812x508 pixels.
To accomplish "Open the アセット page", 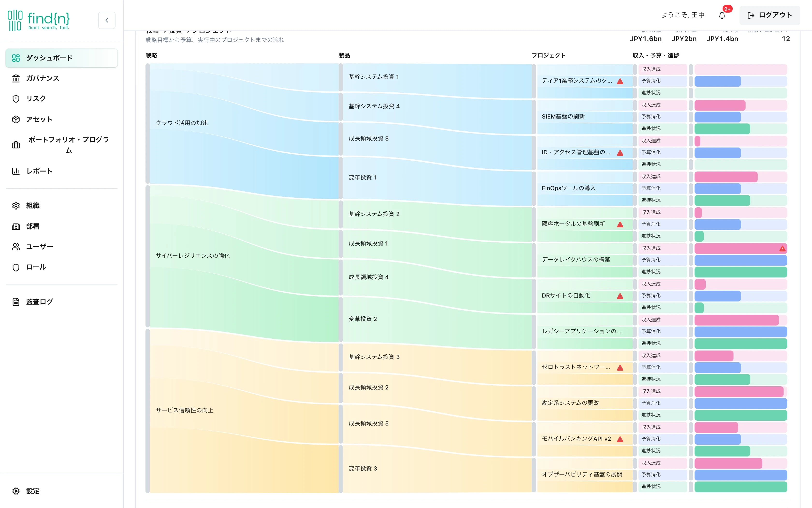I will (61, 119).
